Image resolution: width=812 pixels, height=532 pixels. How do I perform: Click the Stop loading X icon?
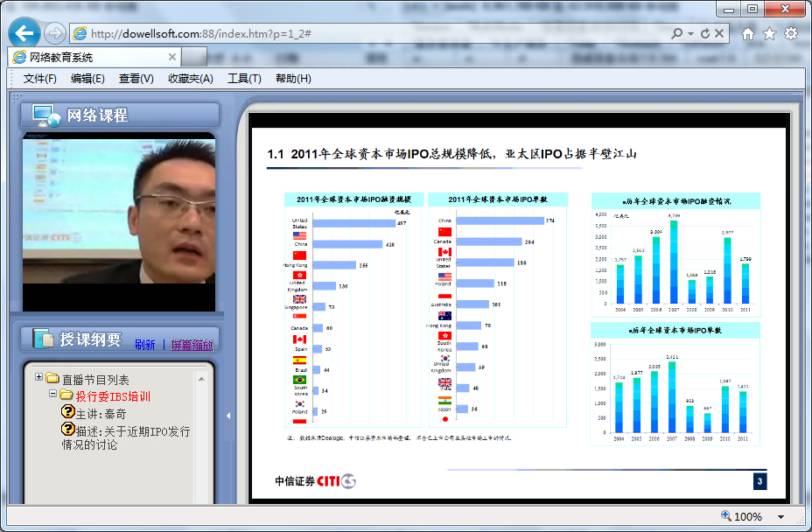(719, 33)
